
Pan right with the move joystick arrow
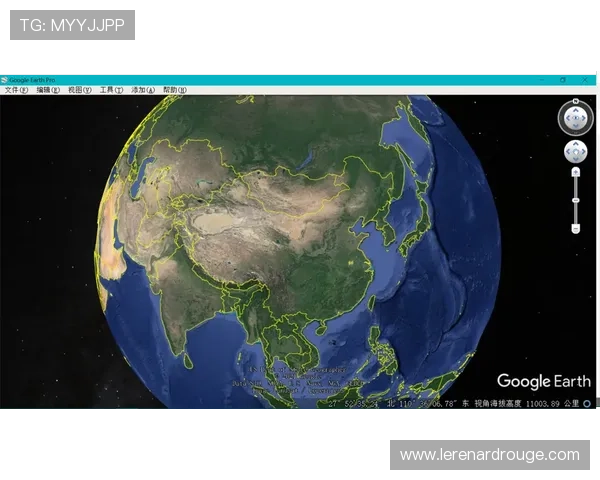pyautogui.click(x=582, y=152)
